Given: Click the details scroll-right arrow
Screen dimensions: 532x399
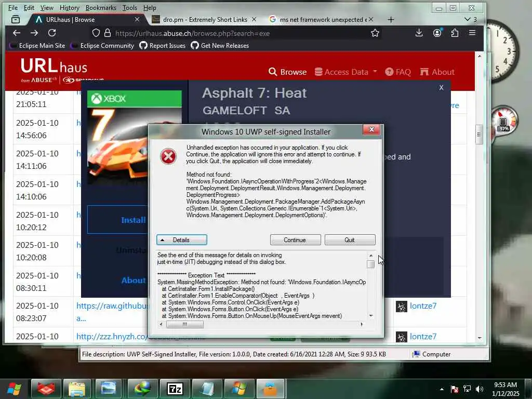Looking at the screenshot, I should pos(362,324).
